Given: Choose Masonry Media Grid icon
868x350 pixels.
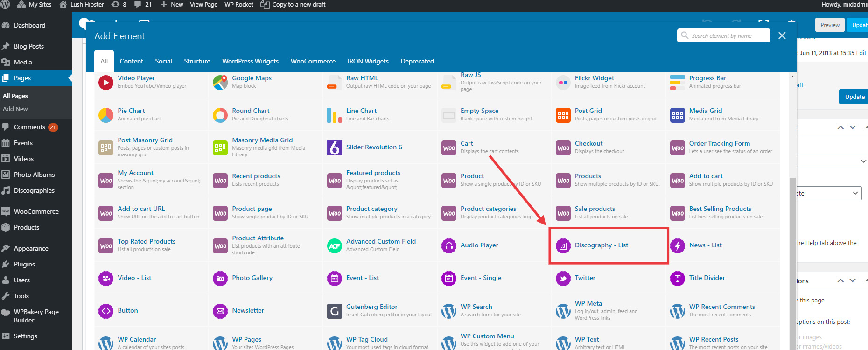Looking at the screenshot, I should (220, 148).
